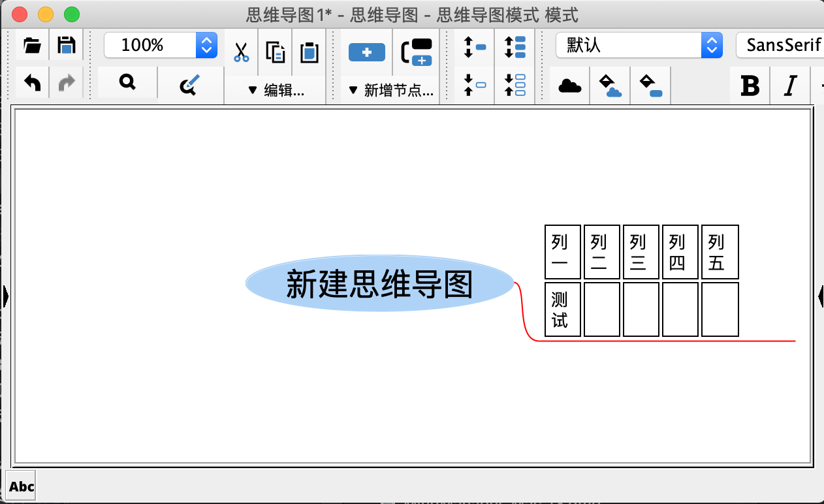The height and width of the screenshot is (504, 824).
Task: Expand the 新增节点... toolbar menu
Action: click(x=391, y=91)
